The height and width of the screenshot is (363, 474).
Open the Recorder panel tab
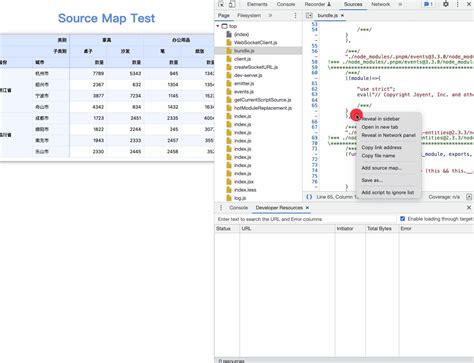click(318, 4)
